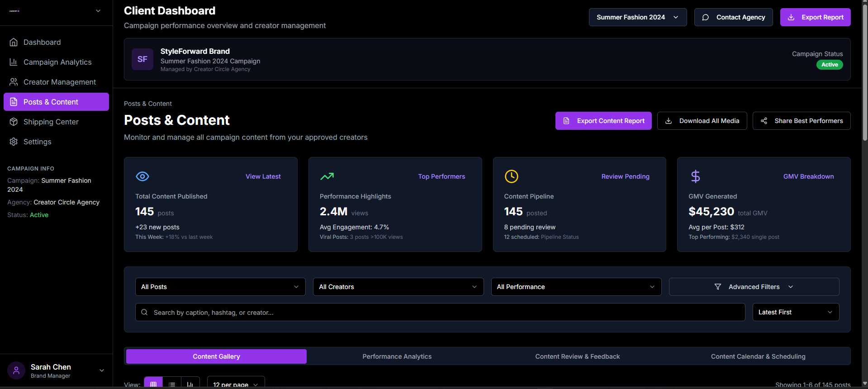Screen dimensions: 868x389
Task: Focus the caption, hashtag, or creator search field
Action: click(440, 312)
